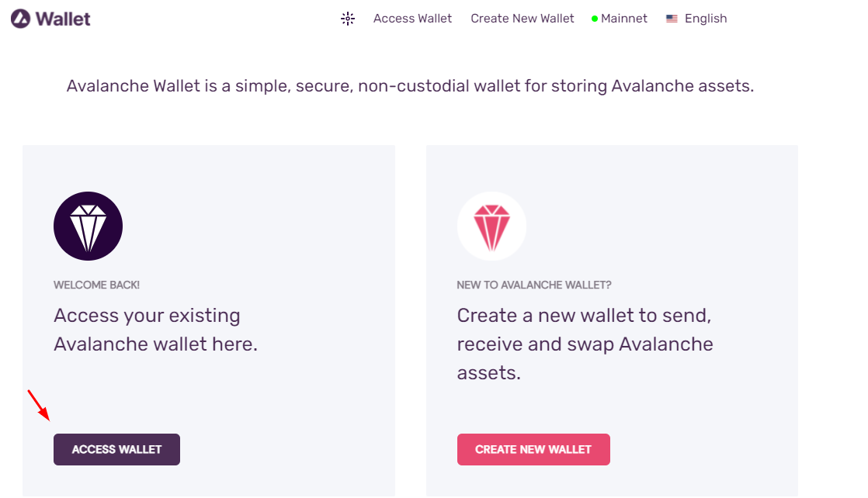Click the green network status dot
Viewport: 868px width, 498px height.
click(595, 19)
